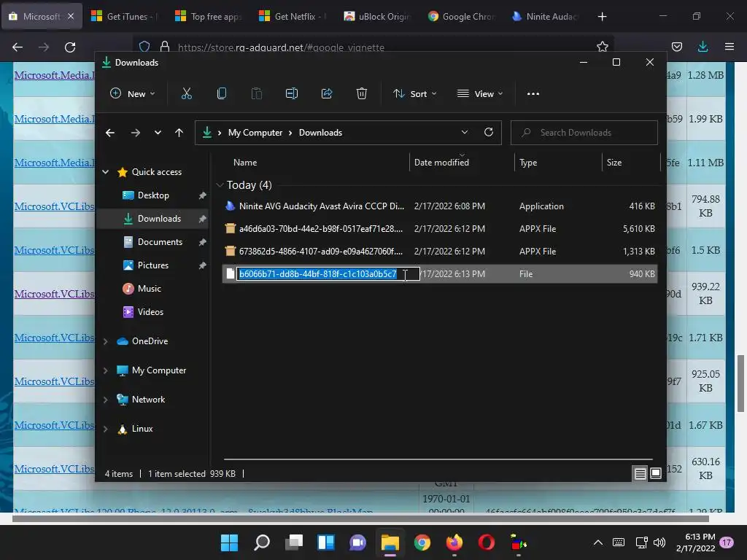Open recent locations chevron dropdown
This screenshot has width=747, height=560.
pyautogui.click(x=158, y=133)
